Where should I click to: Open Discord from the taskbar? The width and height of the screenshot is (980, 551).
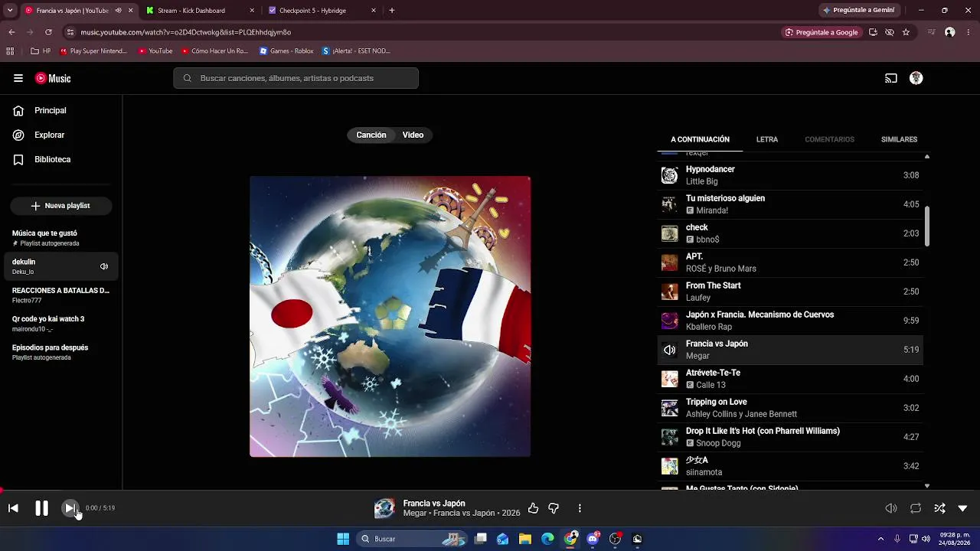coord(593,539)
